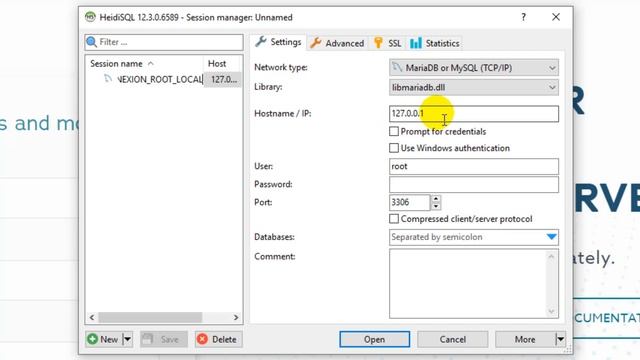Click the session list horizontal scrollbar thumb
The height and width of the screenshot is (360, 640).
[x=150, y=317]
